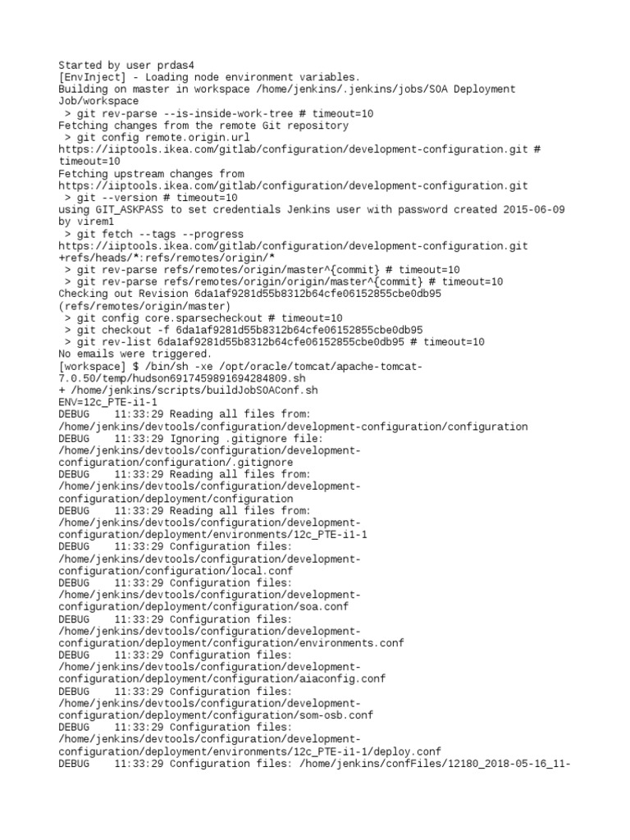Click the 'Fetching upstream changes from' repository URL

tap(293, 186)
